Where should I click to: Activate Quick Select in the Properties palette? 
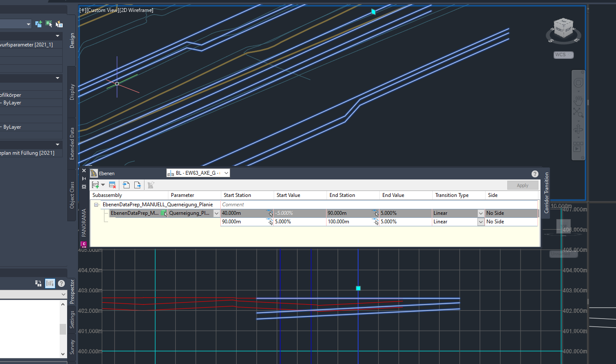click(x=59, y=24)
